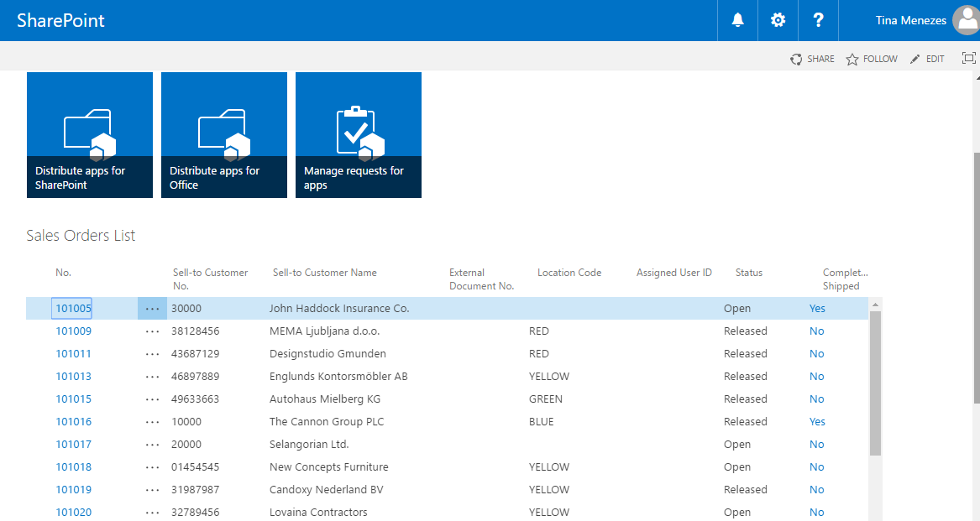Open sales order 101013 link
The width and height of the screenshot is (980, 521).
click(73, 376)
